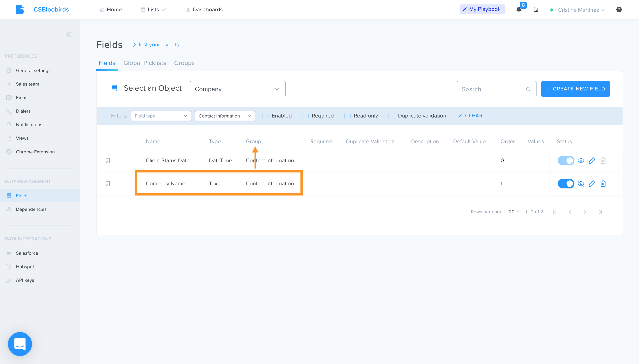
Task: Sort by the Name column header
Action: [x=153, y=141]
